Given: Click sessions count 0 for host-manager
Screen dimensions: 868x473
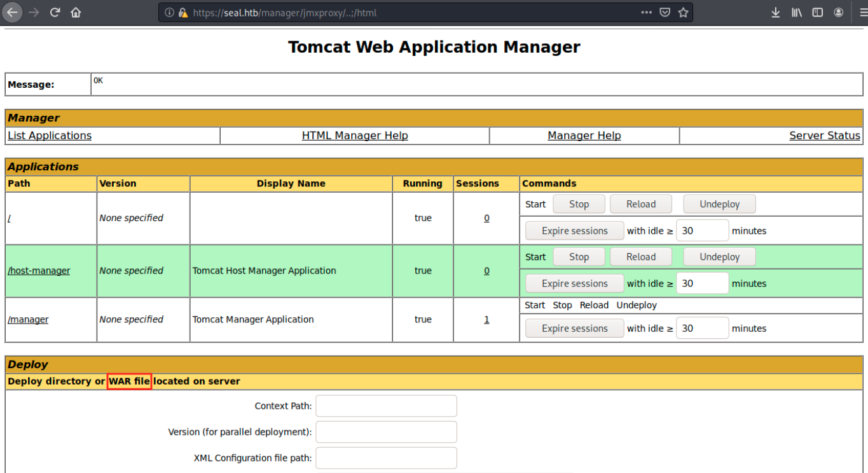Looking at the screenshot, I should point(486,271).
